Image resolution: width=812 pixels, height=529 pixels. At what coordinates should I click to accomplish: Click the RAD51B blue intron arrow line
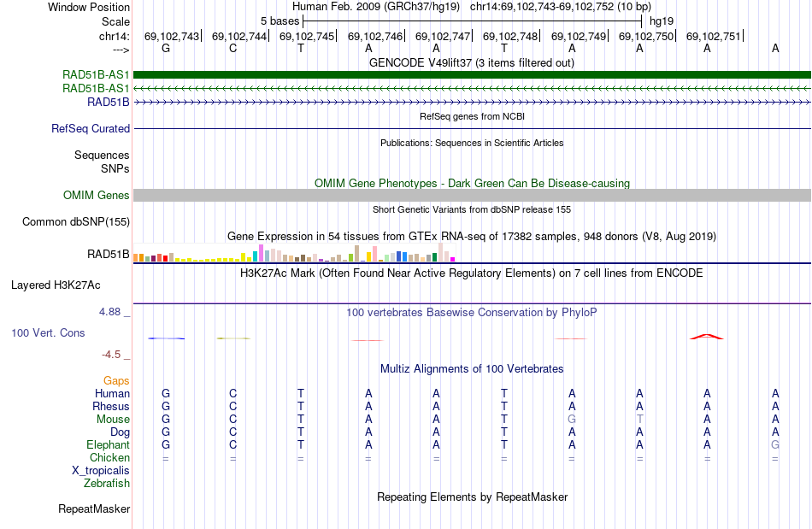[472, 102]
